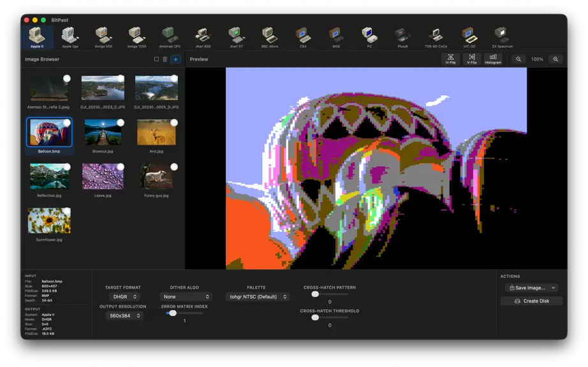Tick the select-all checkbox in Image Browser

(156, 59)
